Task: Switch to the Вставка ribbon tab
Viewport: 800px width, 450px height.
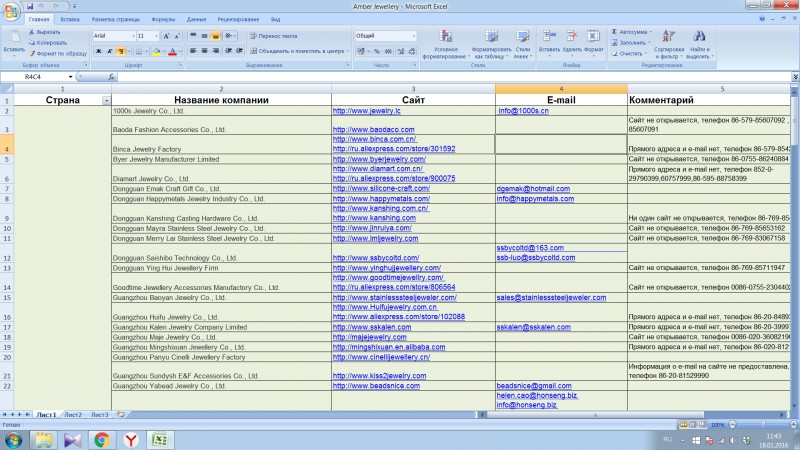Action: pos(70,19)
